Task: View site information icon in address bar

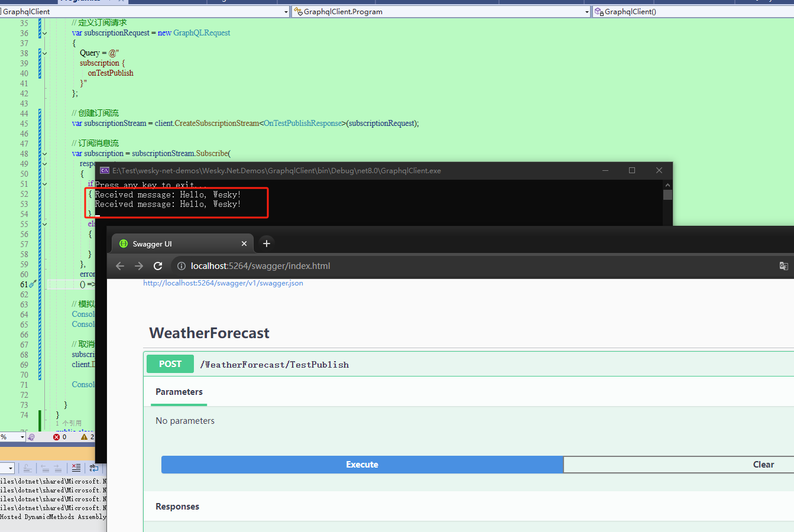Action: (x=182, y=266)
